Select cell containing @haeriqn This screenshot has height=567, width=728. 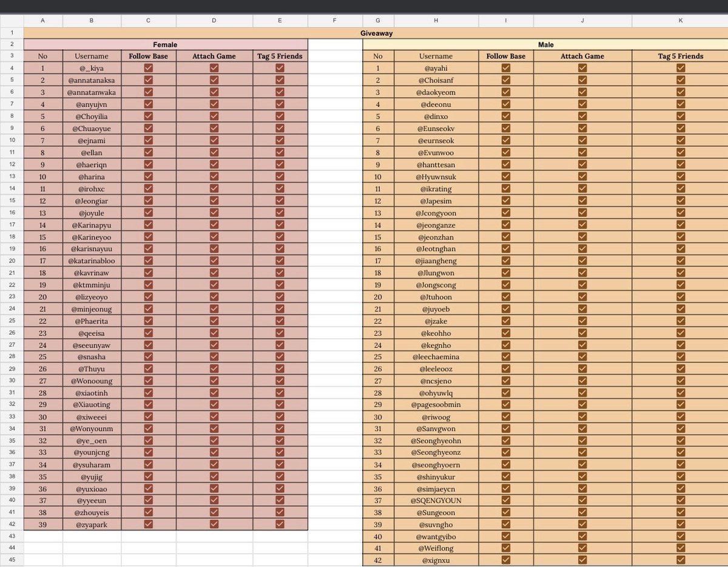pyautogui.click(x=92, y=164)
